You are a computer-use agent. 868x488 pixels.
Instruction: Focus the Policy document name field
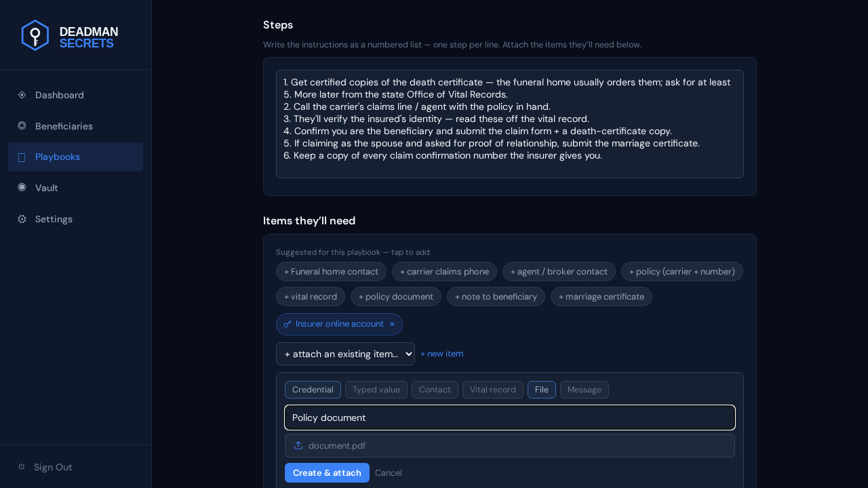[x=510, y=418]
